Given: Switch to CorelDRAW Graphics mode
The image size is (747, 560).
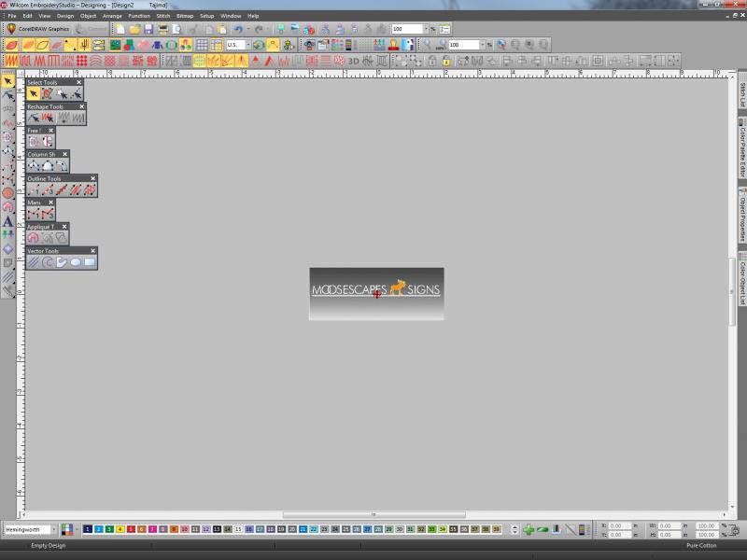Looking at the screenshot, I should coord(38,29).
